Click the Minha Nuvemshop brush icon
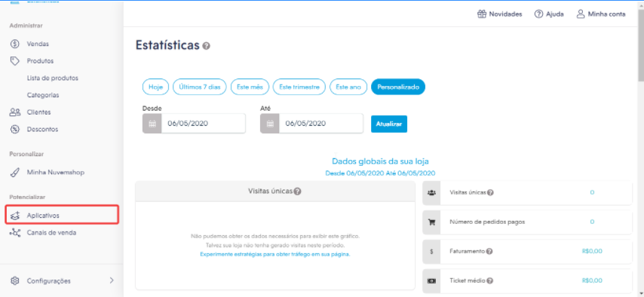 (x=15, y=172)
